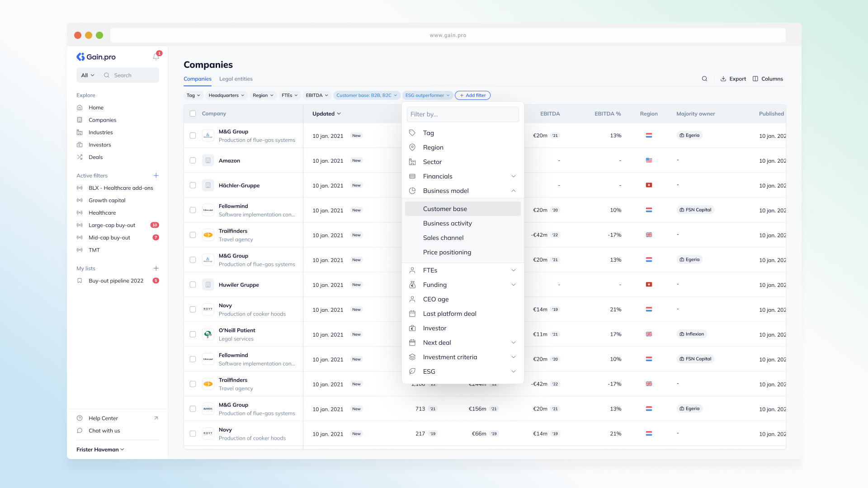Viewport: 868px width, 488px height.
Task: Click the Gain.pro logo
Action: pyautogui.click(x=96, y=56)
